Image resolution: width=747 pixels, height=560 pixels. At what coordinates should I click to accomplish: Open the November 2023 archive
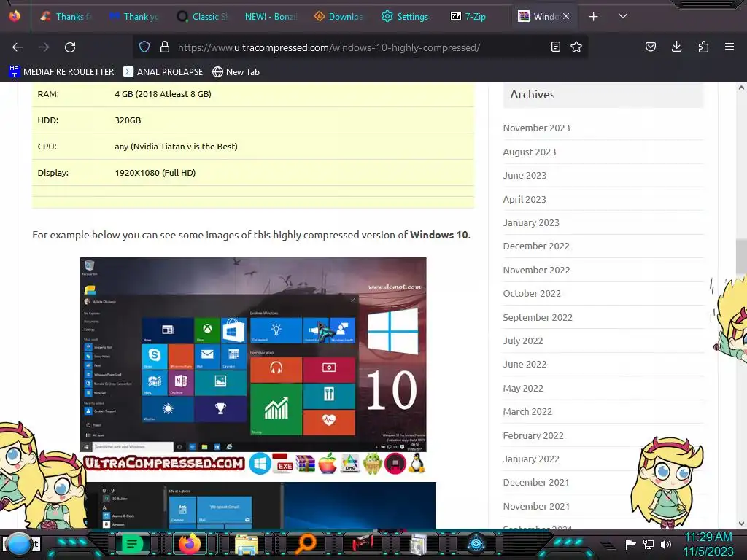click(x=536, y=128)
